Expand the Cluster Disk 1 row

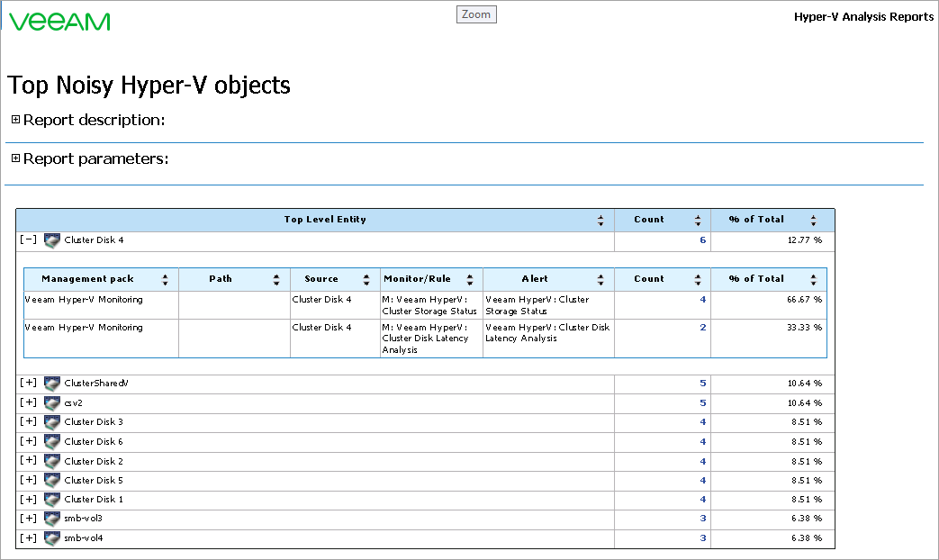tap(28, 499)
